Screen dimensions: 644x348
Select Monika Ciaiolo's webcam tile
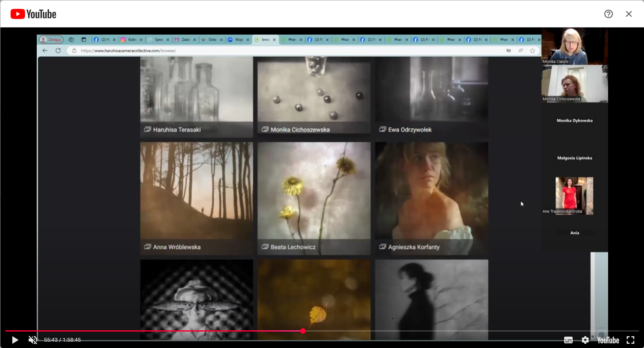click(x=575, y=46)
